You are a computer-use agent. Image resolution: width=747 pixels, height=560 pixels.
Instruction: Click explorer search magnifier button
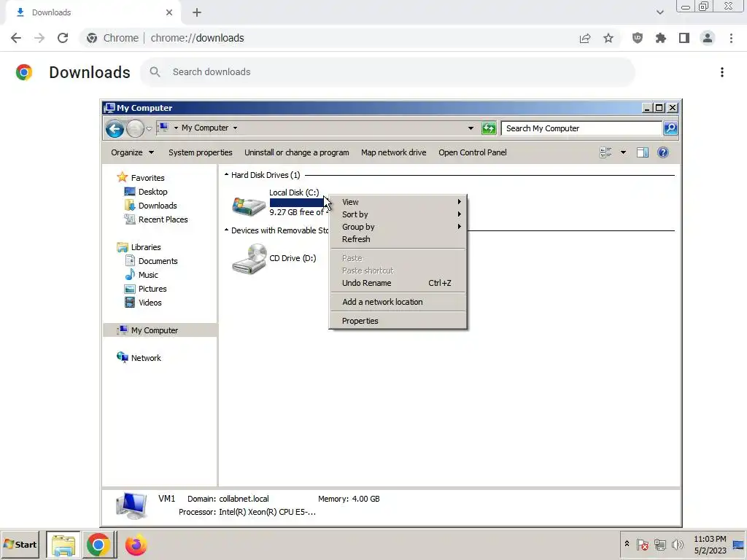coord(671,128)
